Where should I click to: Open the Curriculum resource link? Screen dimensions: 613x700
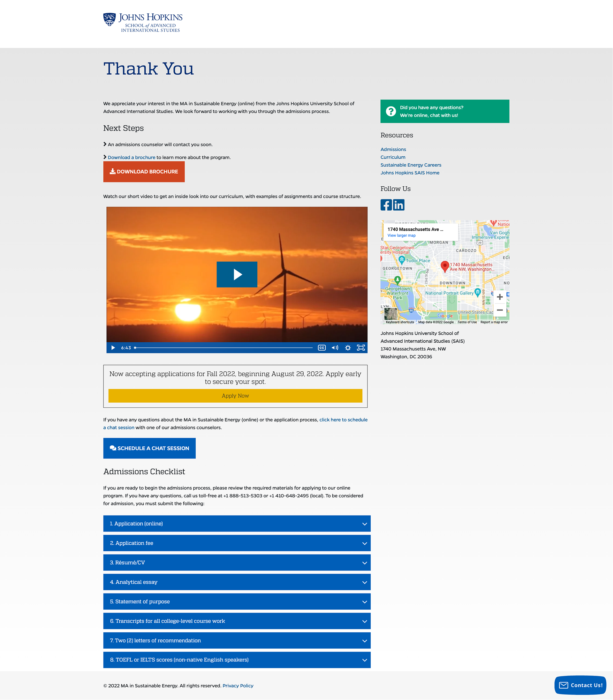393,157
